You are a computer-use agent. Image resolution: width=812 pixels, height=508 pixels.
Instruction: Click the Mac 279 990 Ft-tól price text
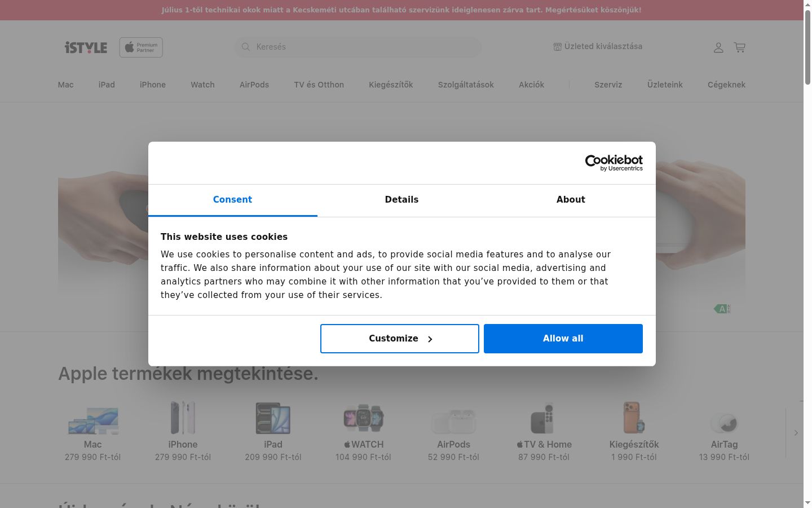click(93, 457)
